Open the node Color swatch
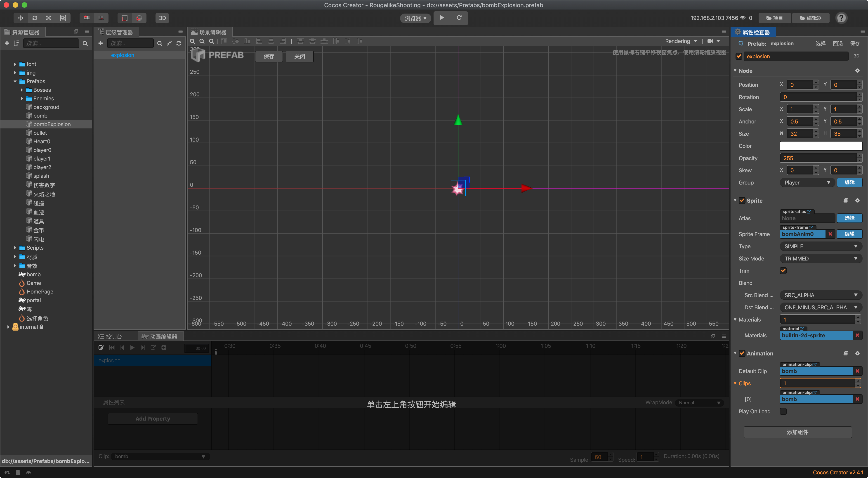This screenshot has height=478, width=868. pos(821,146)
